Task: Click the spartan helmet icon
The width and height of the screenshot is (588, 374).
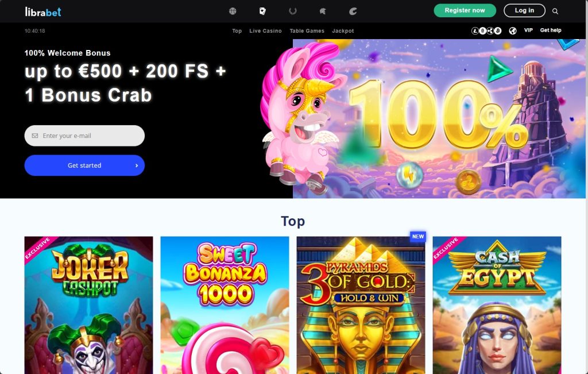Action: point(323,11)
